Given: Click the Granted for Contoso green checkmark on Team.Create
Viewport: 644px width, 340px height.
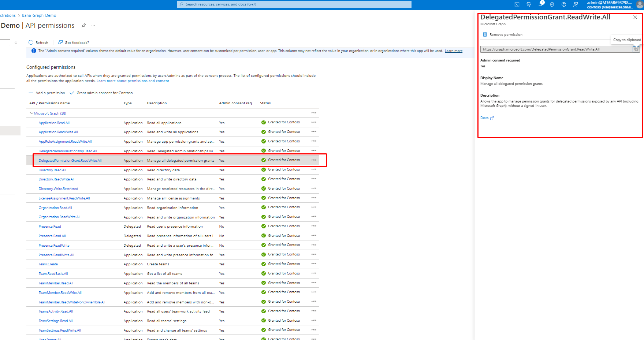Looking at the screenshot, I should (264, 264).
